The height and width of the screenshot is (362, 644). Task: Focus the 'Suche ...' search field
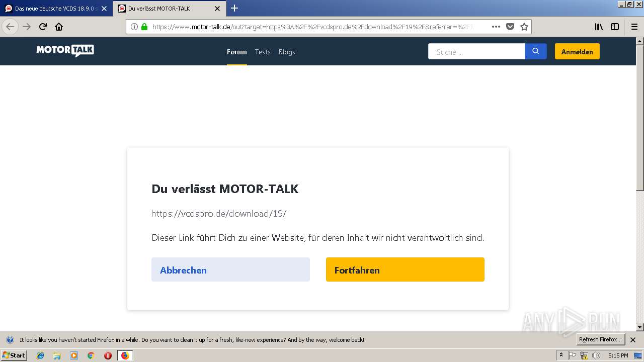(476, 51)
